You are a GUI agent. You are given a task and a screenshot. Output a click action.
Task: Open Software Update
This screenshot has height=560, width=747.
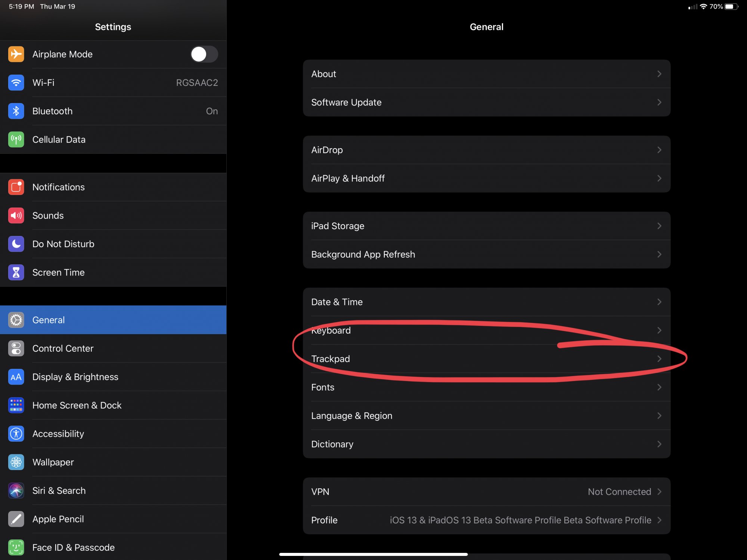point(487,102)
